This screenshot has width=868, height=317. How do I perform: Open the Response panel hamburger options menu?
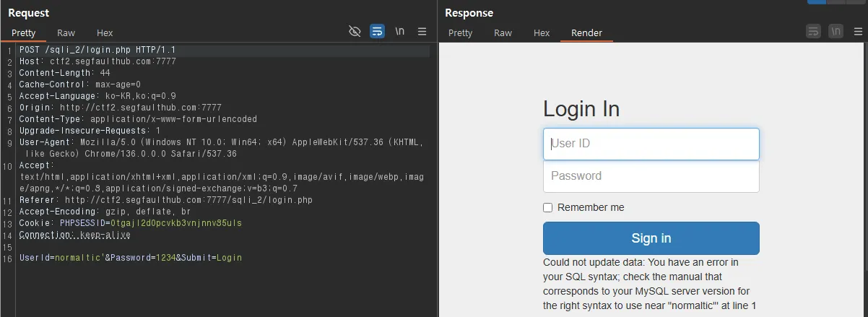coord(857,31)
